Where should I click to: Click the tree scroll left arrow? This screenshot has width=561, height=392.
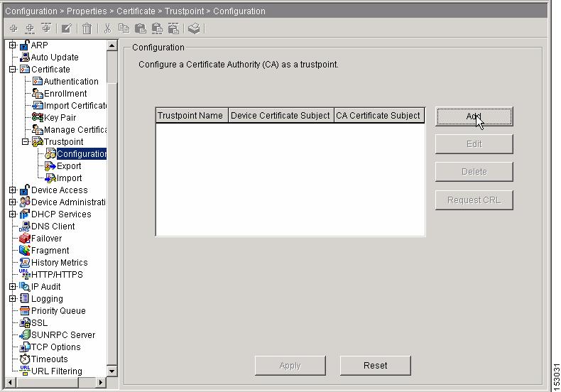point(10,382)
